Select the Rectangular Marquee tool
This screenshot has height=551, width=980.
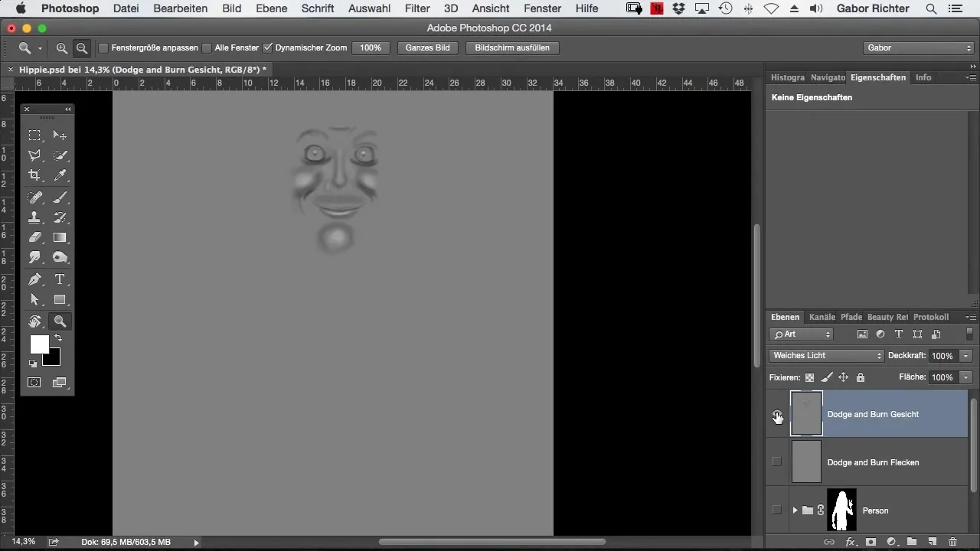[34, 135]
